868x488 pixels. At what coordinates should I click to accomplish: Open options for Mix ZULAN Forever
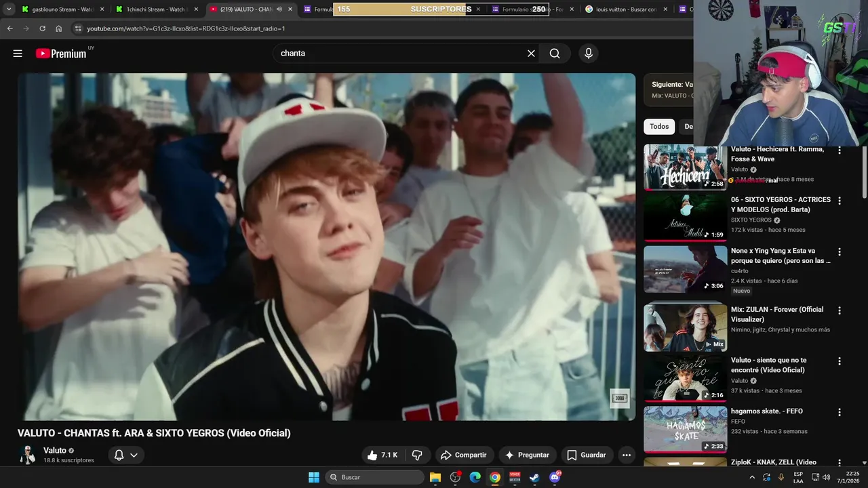click(x=840, y=310)
